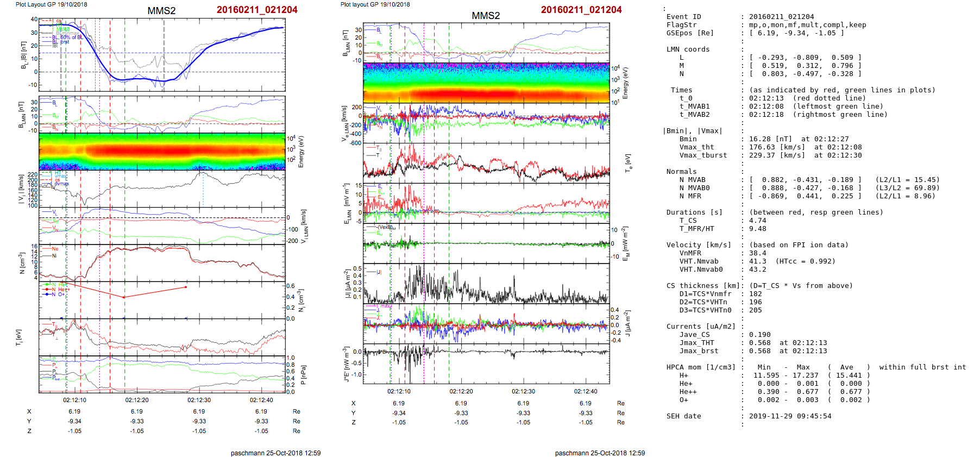
Task: Select the red 20160211_021204 label on the left plot
Action: click(257, 10)
